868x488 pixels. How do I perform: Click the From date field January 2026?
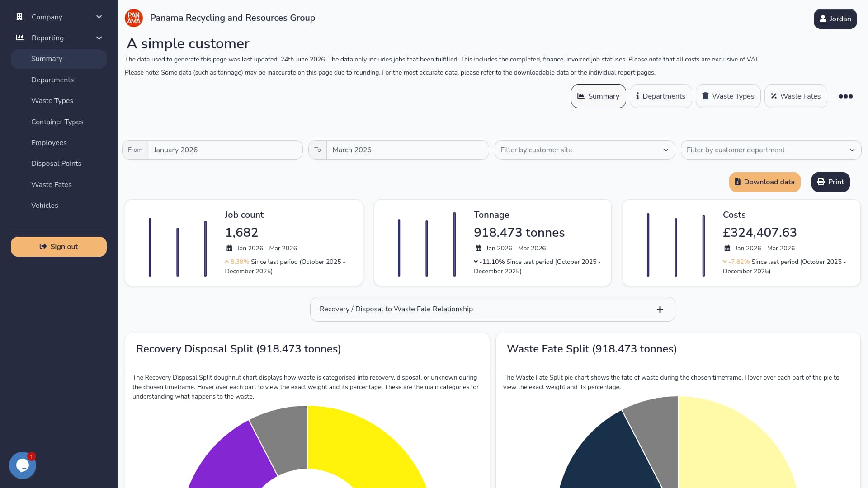pyautogui.click(x=225, y=150)
